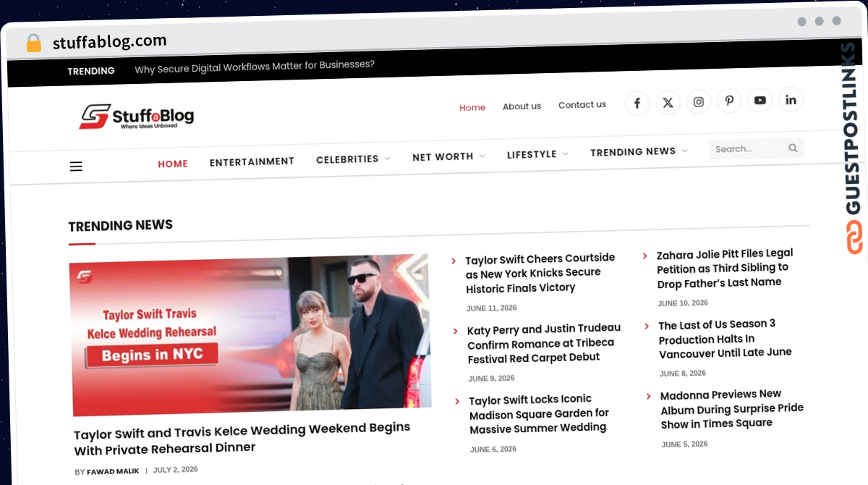The image size is (868, 485).
Task: Open Katy Perry and Justin Trudeau article
Action: tap(544, 343)
